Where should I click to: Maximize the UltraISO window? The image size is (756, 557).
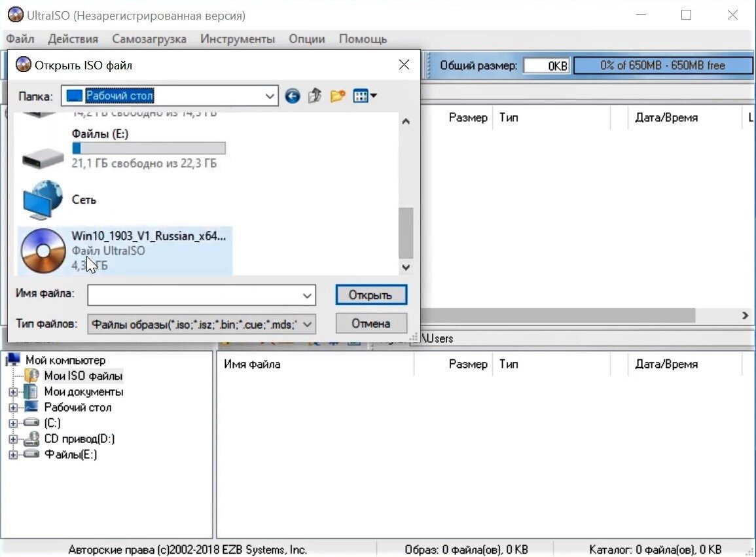[686, 15]
